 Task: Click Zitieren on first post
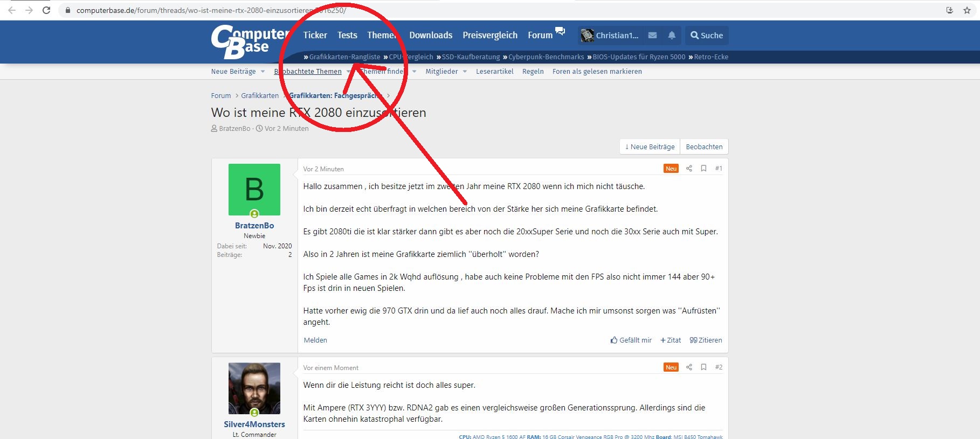(x=706, y=340)
